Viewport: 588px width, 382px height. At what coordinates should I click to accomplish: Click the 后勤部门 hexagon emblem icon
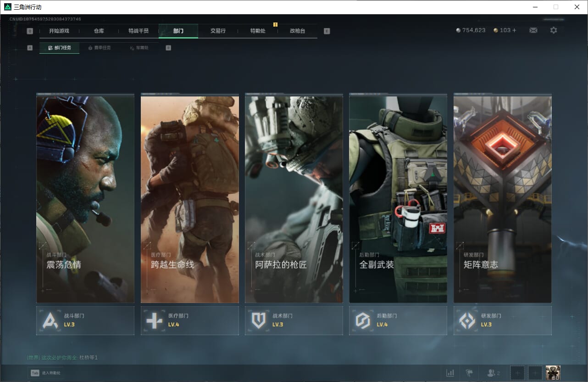[363, 320]
